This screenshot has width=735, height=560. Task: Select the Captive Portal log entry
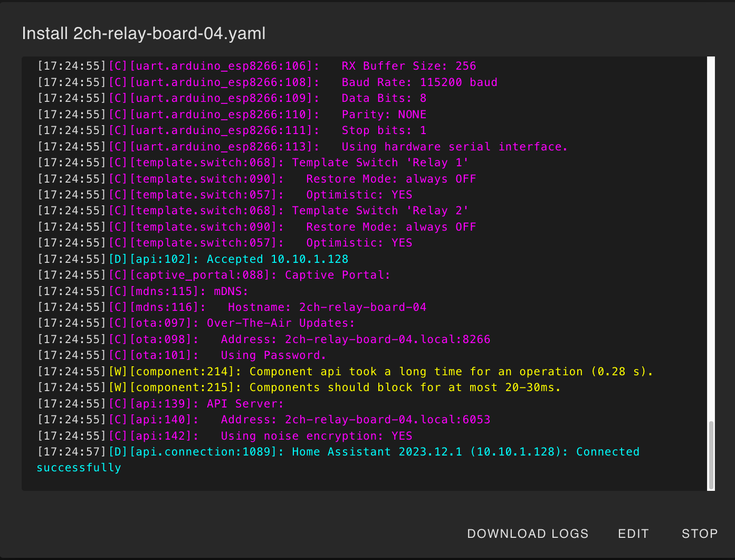214,274
